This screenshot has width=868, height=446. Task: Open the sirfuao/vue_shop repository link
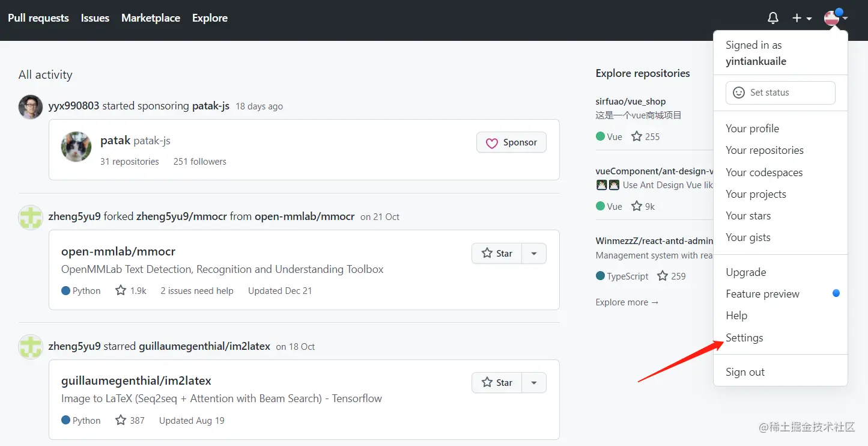tap(631, 102)
